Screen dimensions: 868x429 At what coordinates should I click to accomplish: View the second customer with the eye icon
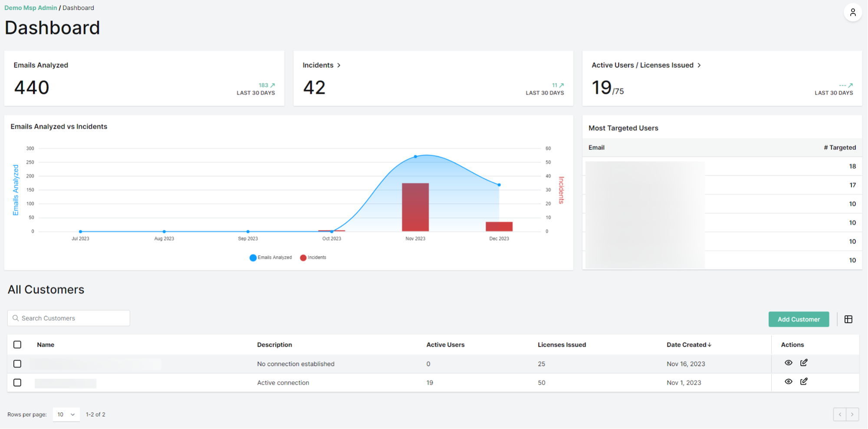click(x=789, y=382)
